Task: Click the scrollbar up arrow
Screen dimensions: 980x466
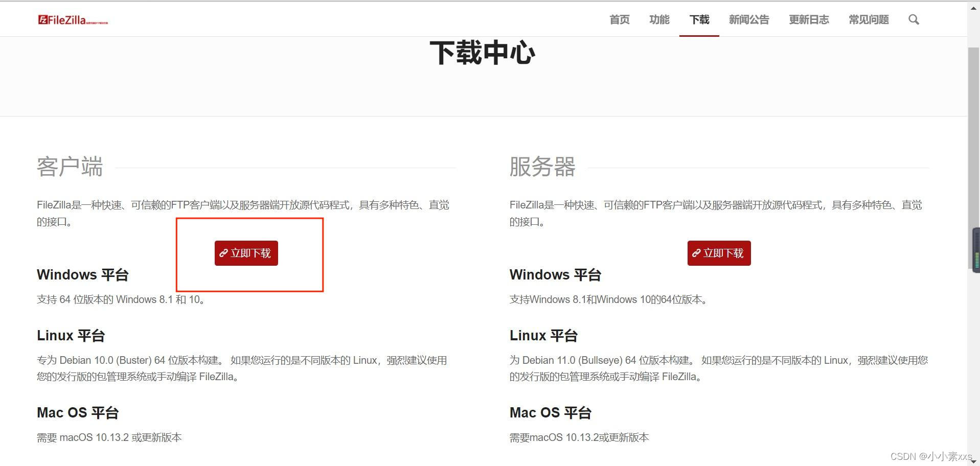Action: 973,8
